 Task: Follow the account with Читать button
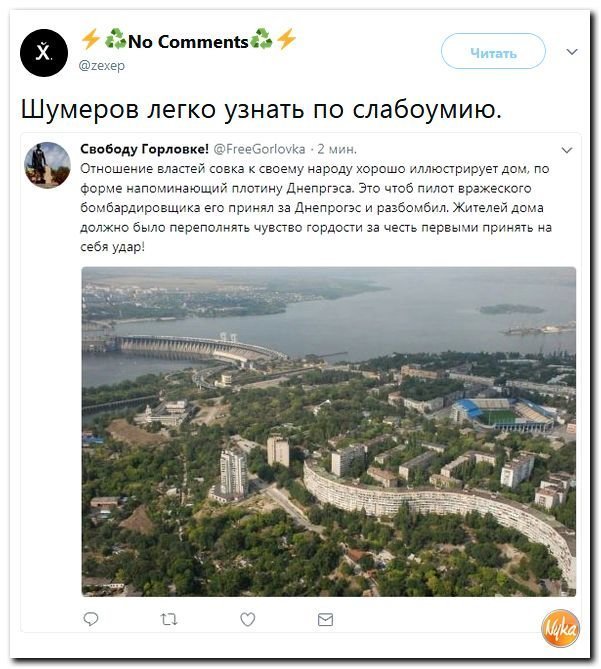493,51
